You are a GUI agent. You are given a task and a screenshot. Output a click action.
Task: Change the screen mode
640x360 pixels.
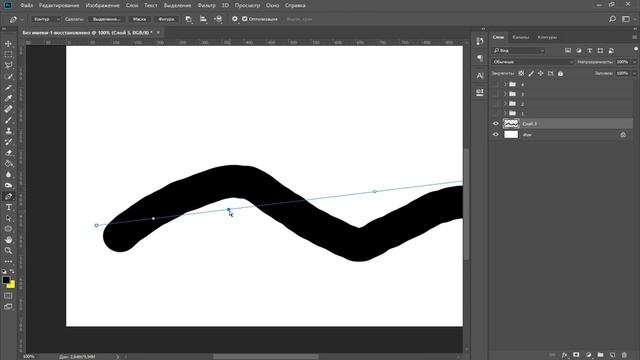click(x=8, y=307)
